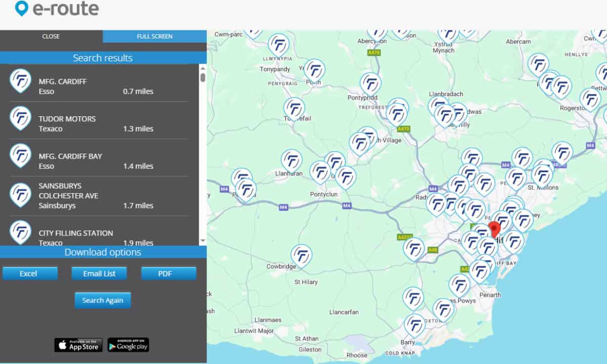Click the station marker near St. Mellons
This screenshot has width=607, height=364.
(x=542, y=175)
